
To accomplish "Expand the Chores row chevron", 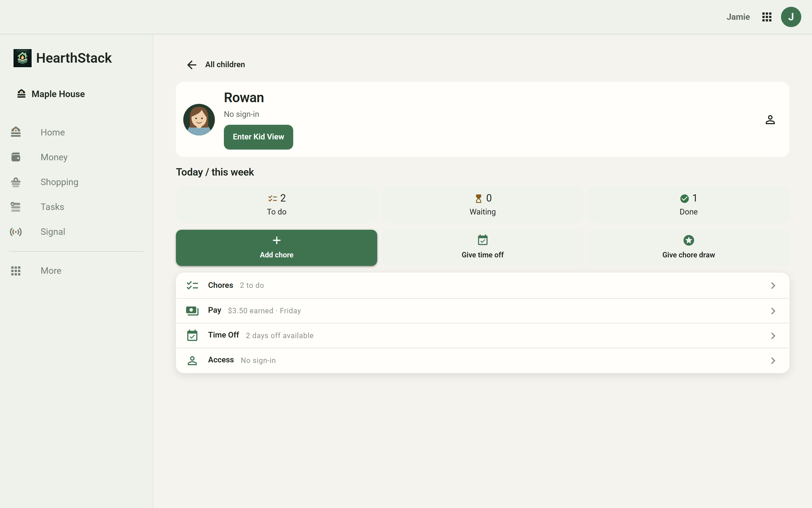I will (773, 286).
